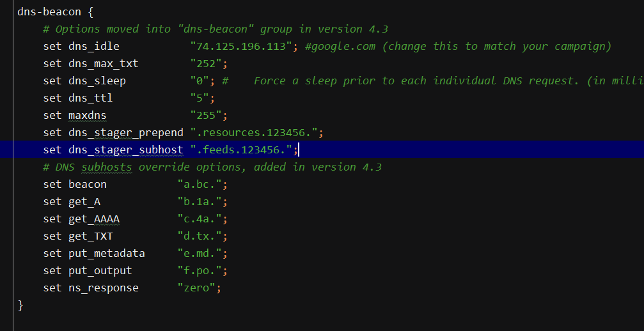Screen dimensions: 644x331
Task: Click the get_A option name
Action: [84, 201]
